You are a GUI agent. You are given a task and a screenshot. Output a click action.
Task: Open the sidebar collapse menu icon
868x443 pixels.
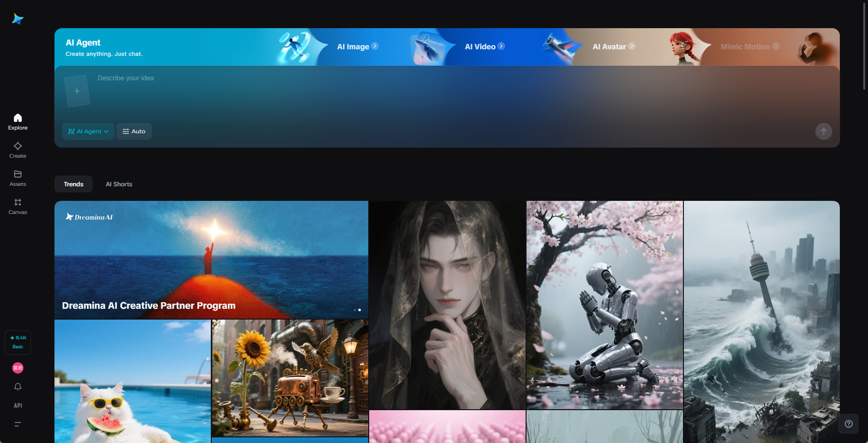[x=17, y=424]
